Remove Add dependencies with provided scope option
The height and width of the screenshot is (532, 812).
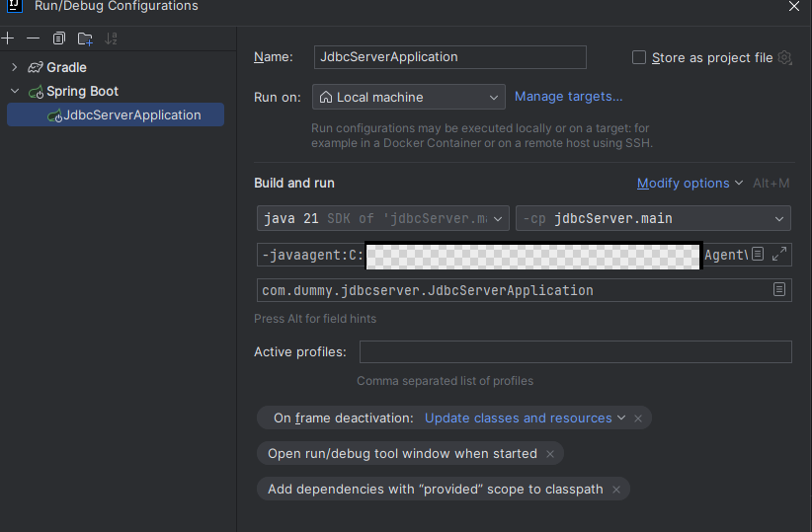click(616, 490)
